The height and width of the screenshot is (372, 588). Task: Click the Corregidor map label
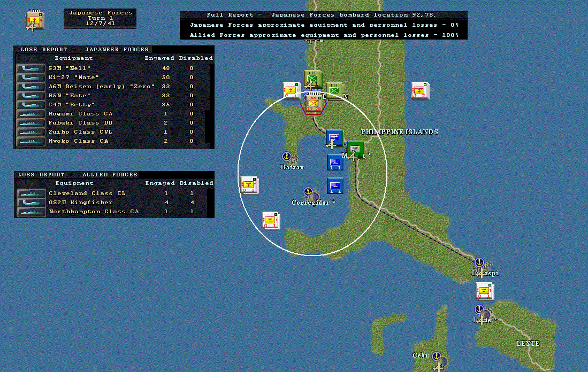(310, 202)
